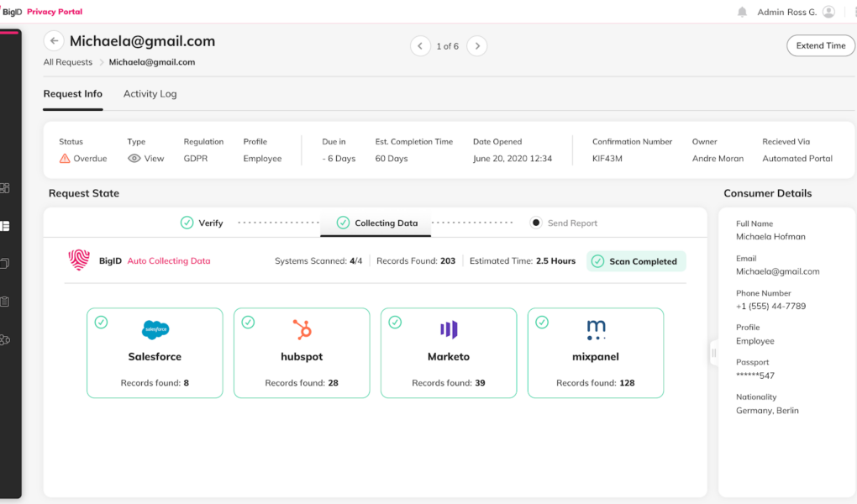This screenshot has width=857, height=504.
Task: Click 'Estimated Time: 2.5 Hours' summary
Action: (523, 260)
